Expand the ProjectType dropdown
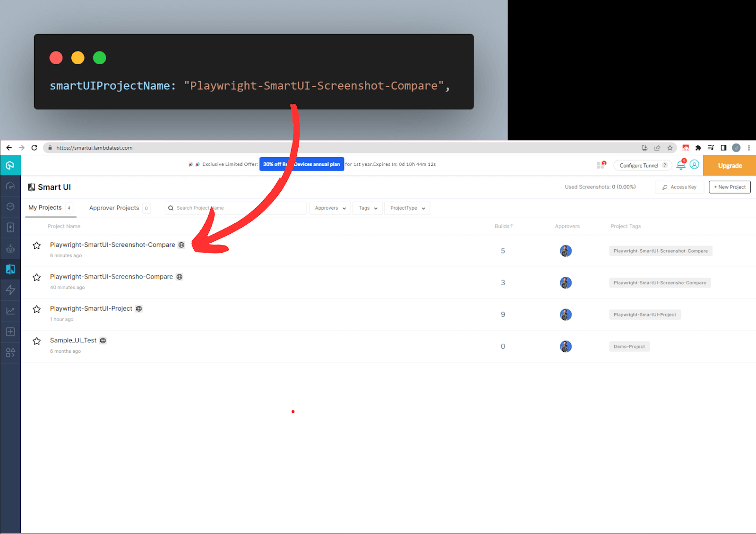Image resolution: width=756 pixels, height=534 pixels. click(x=406, y=208)
